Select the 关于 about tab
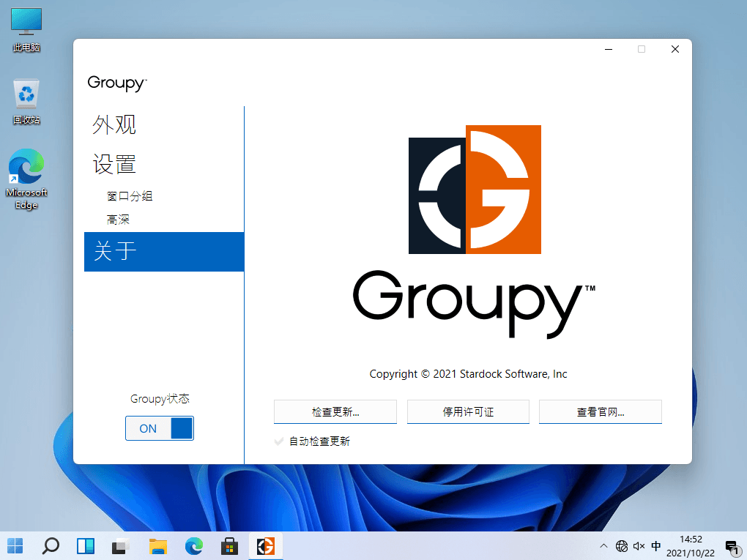This screenshot has height=560, width=747. click(164, 251)
